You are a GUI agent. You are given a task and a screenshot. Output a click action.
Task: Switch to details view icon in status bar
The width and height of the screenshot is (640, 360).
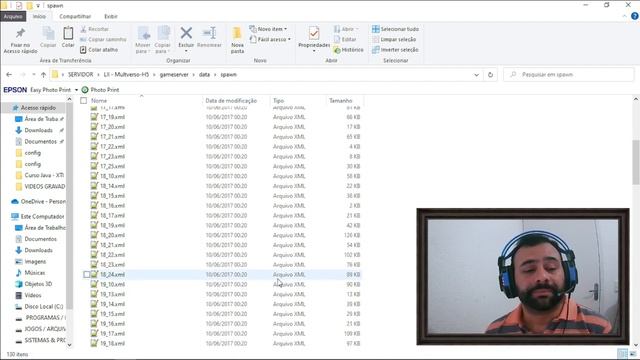click(622, 354)
